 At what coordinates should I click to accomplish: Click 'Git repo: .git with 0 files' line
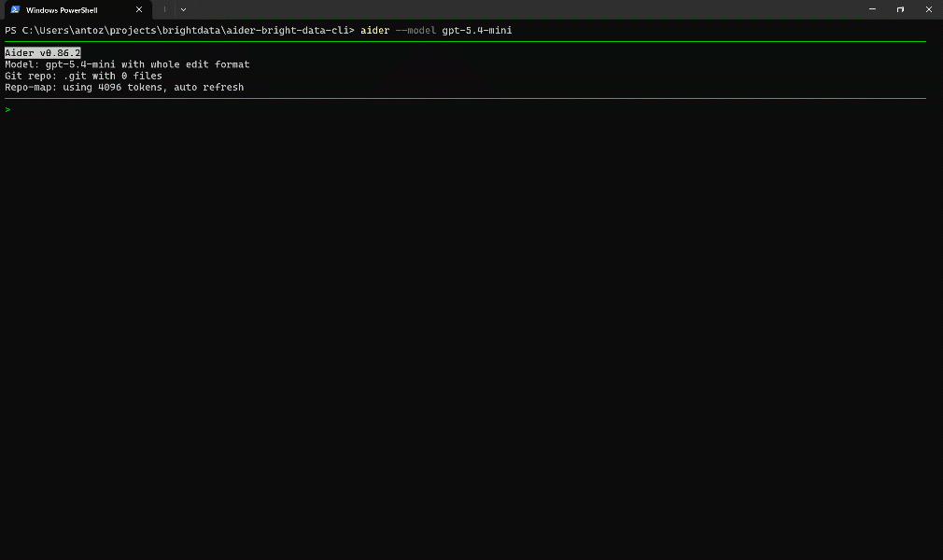click(84, 76)
